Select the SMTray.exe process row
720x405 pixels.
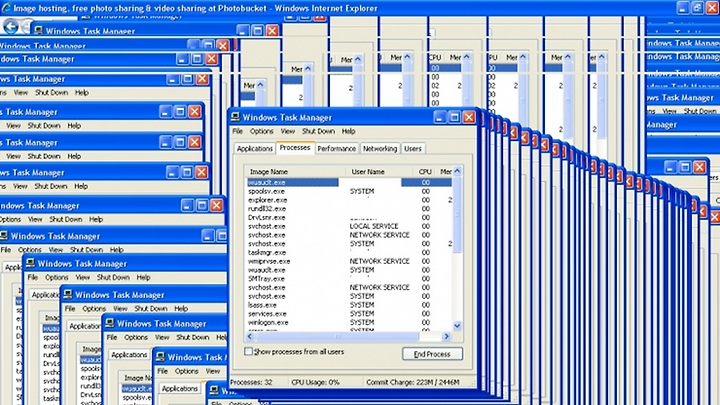[x=349, y=278]
